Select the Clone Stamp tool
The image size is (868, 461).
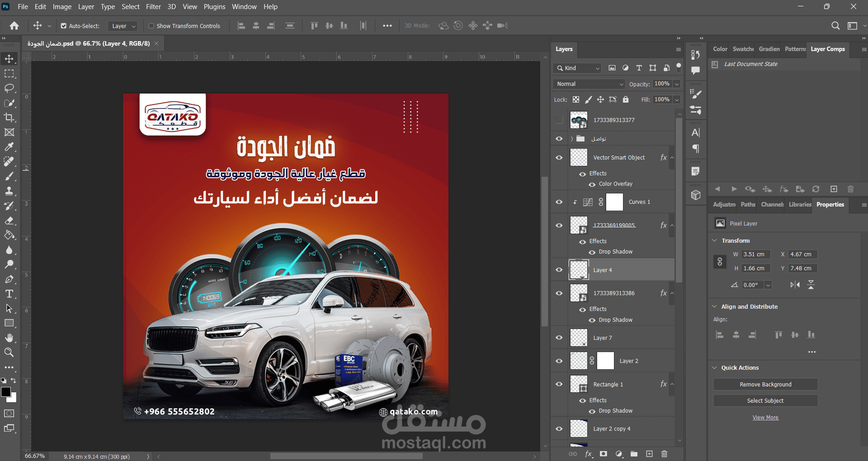[9, 191]
